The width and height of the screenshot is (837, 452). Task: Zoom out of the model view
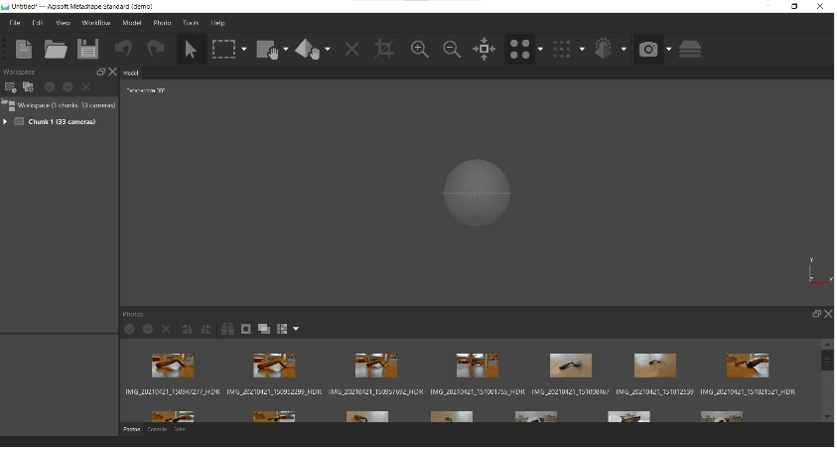(452, 49)
